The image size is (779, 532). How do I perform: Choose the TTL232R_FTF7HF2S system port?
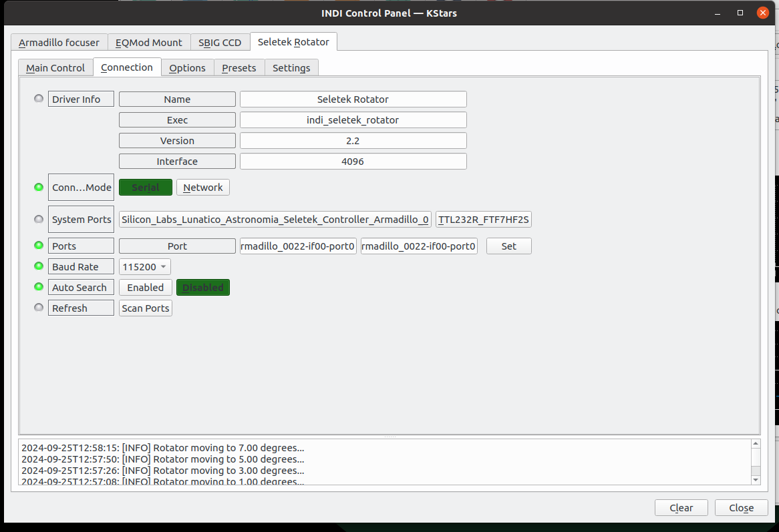click(x=484, y=220)
